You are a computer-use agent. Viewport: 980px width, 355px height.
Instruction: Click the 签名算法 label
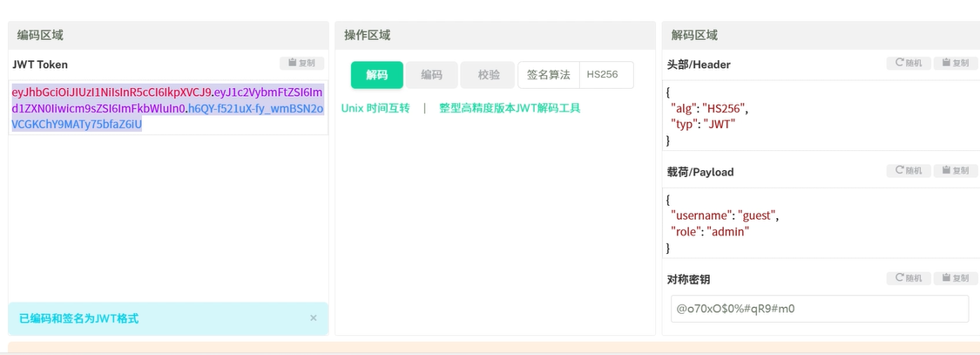coord(549,75)
